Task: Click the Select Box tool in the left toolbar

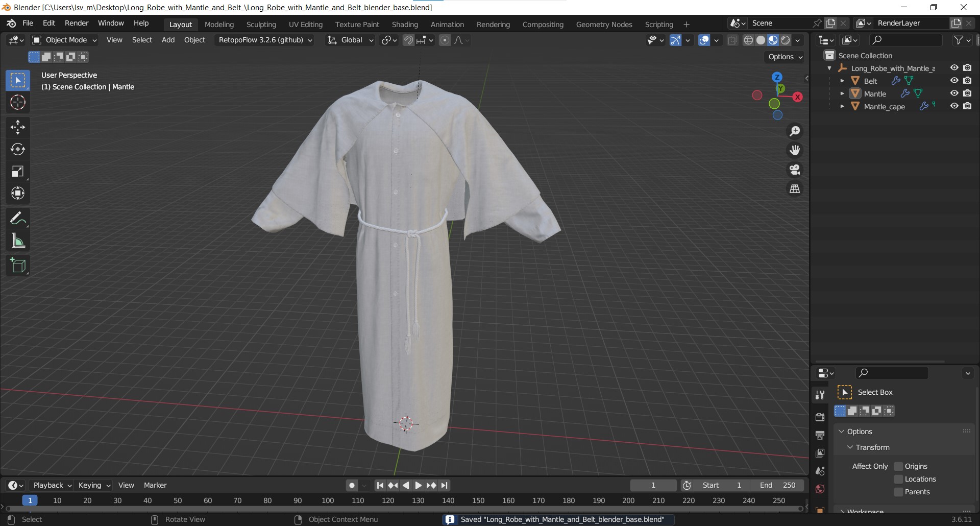Action: click(18, 81)
